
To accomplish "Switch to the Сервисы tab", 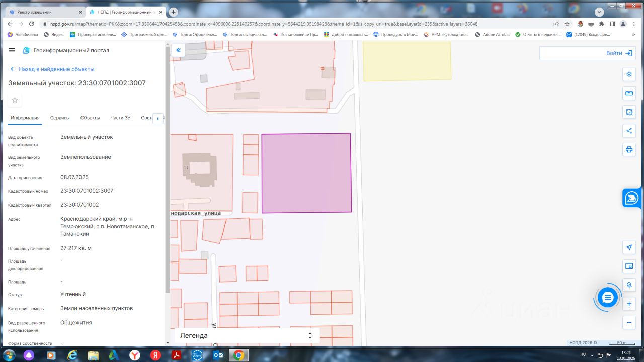I will click(x=60, y=118).
